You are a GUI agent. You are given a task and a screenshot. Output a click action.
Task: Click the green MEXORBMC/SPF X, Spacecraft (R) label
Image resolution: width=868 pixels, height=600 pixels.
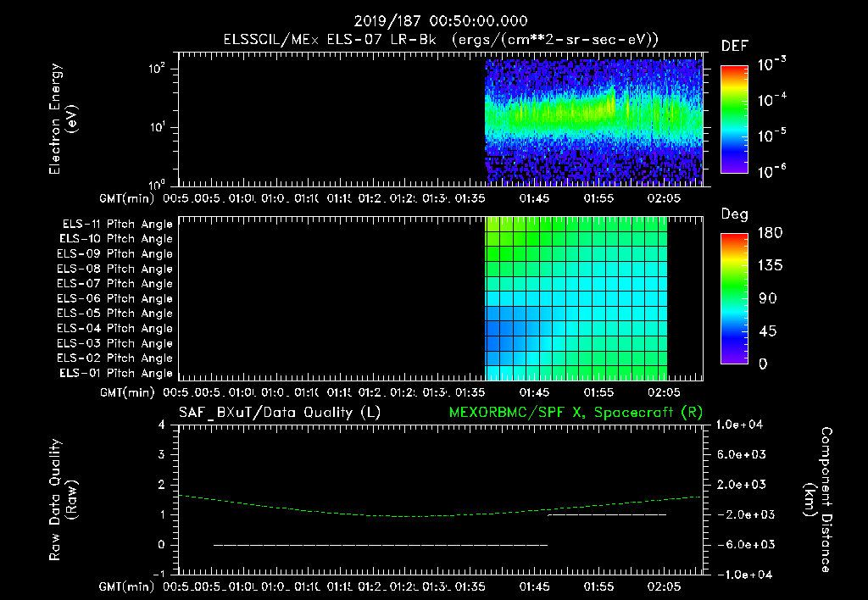[x=576, y=413]
